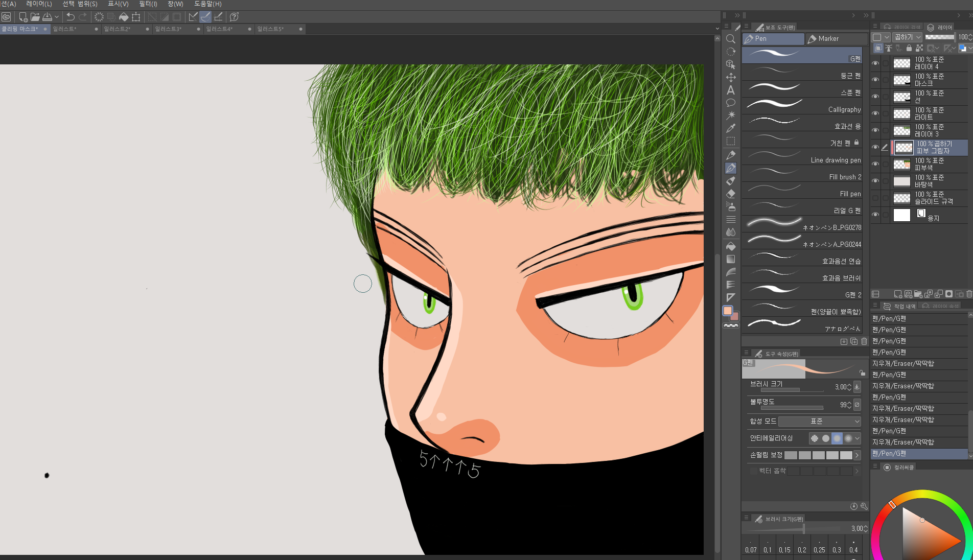Select Line drawing pen sub tool
The image size is (973, 560).
click(x=802, y=156)
